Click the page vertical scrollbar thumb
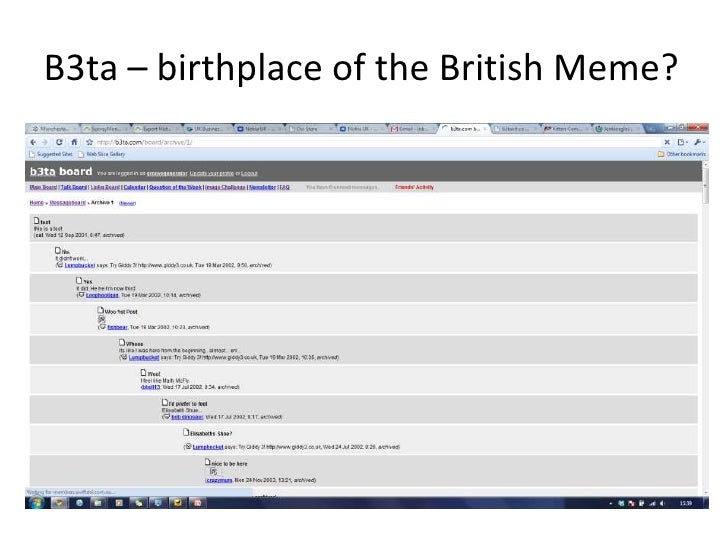728x546 pixels. (706, 186)
